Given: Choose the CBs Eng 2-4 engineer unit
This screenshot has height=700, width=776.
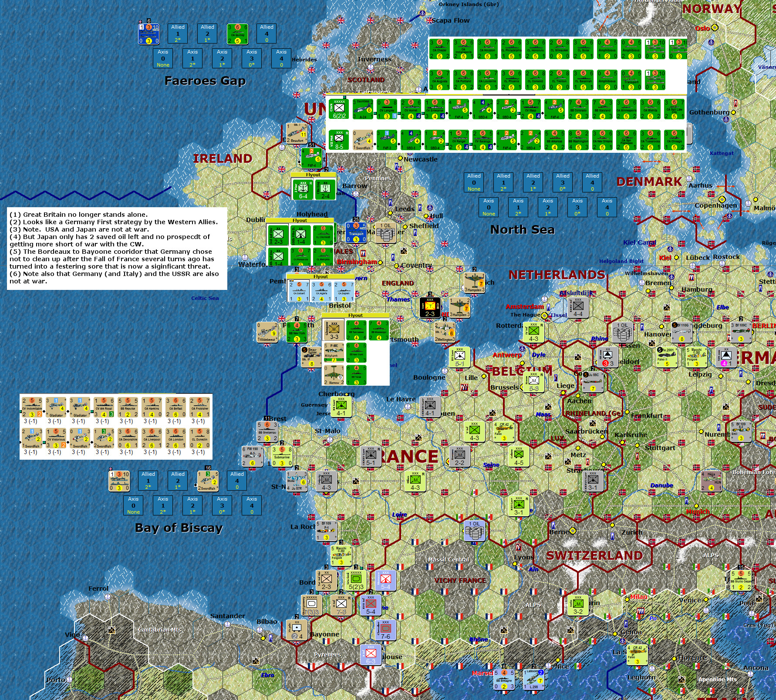Looking at the screenshot, I should [x=325, y=189].
